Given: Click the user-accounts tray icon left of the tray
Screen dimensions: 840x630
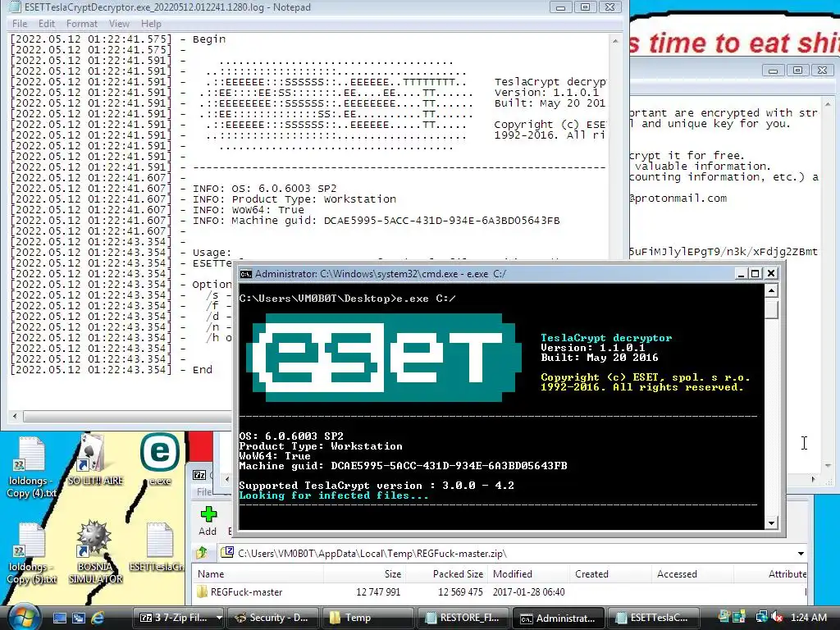Looking at the screenshot, I should pyautogui.click(x=724, y=618).
